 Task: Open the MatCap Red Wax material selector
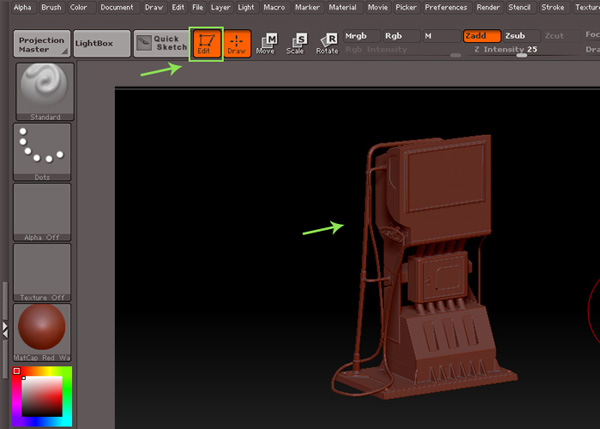42,333
